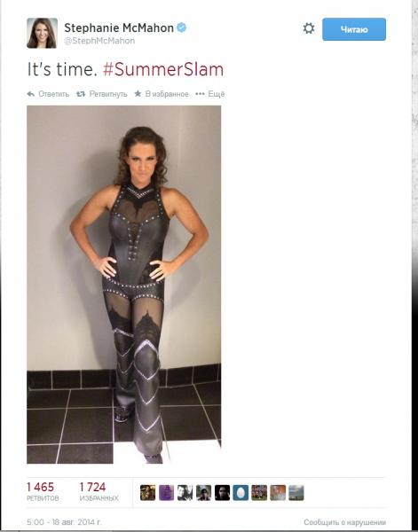Image resolution: width=418 pixels, height=532 pixels.
Task: Open the profile avatar picture
Action: tap(42, 33)
